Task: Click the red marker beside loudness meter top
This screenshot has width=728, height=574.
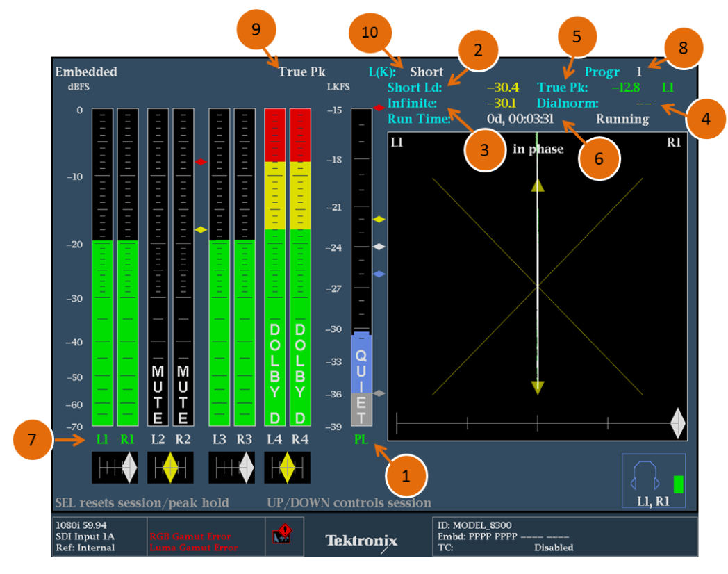Action: [x=379, y=108]
